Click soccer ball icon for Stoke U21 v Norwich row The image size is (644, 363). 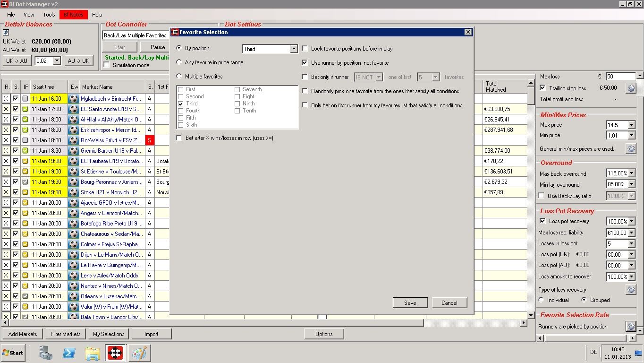pyautogui.click(x=73, y=192)
